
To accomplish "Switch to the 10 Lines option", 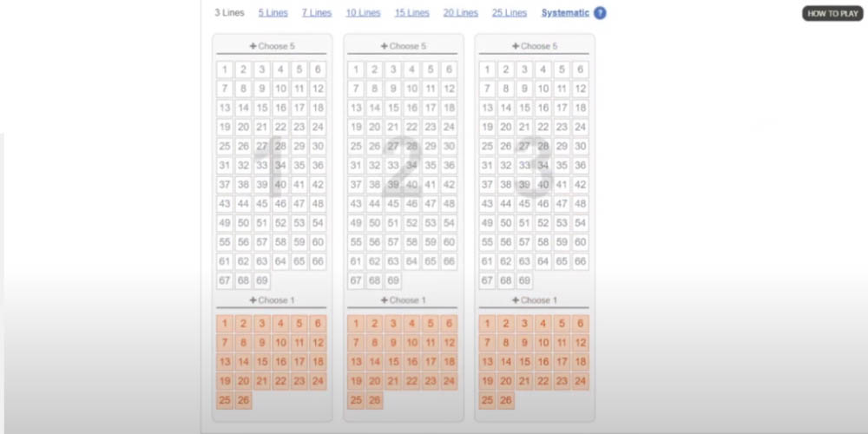I will (x=363, y=13).
